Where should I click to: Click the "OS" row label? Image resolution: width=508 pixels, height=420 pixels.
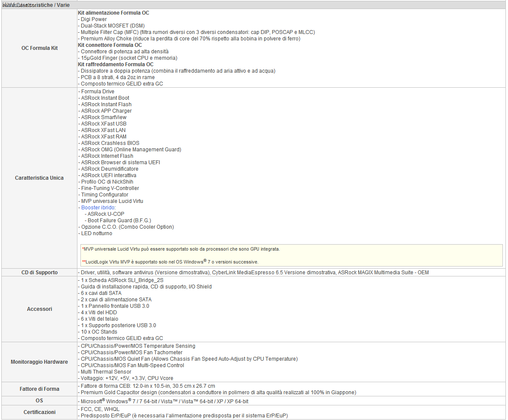(x=40, y=401)
